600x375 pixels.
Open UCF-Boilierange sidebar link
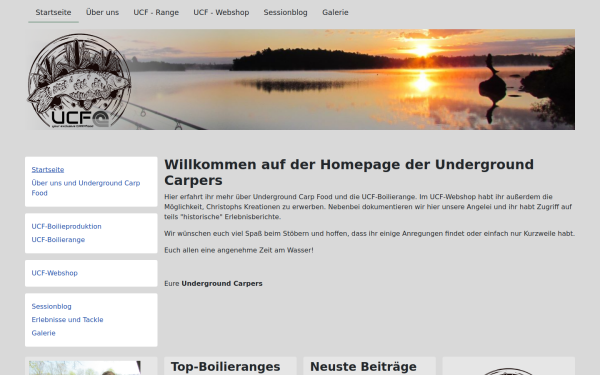click(58, 240)
